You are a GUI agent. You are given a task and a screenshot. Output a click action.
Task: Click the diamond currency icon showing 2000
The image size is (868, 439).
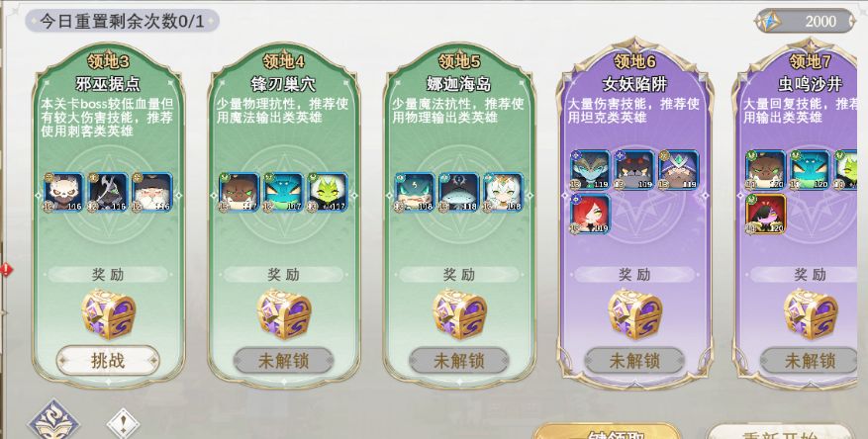coord(771,22)
